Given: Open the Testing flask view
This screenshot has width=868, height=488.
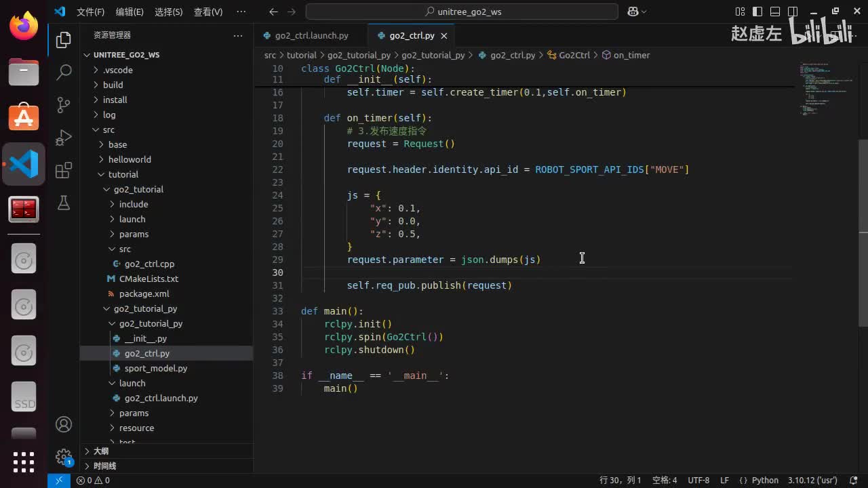Looking at the screenshot, I should 64,203.
